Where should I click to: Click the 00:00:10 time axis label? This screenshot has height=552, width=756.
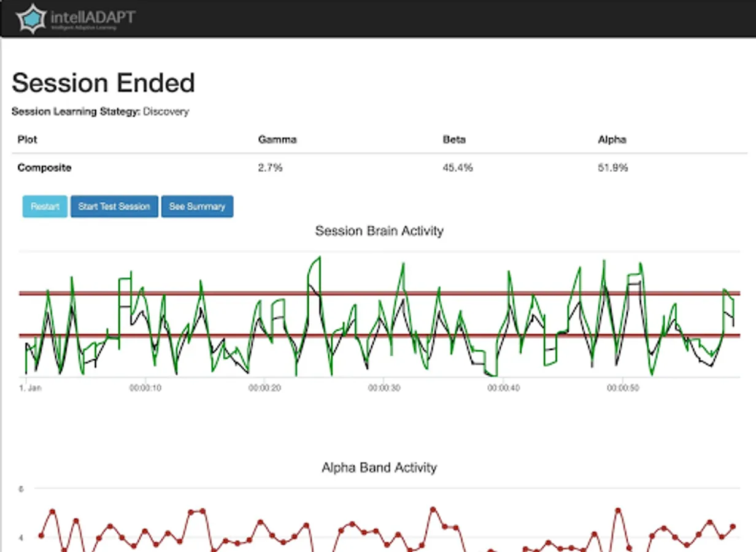pos(145,388)
